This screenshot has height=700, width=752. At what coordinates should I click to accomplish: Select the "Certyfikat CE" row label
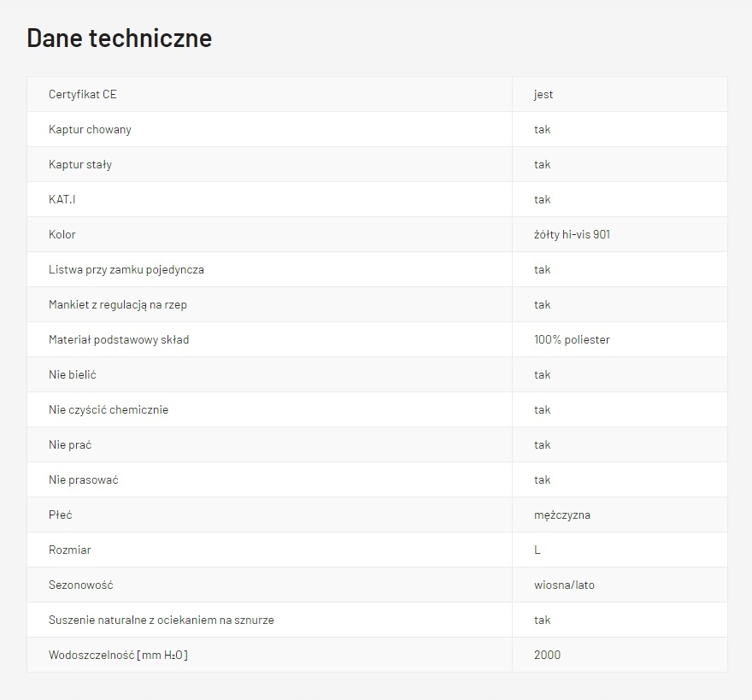coord(83,94)
